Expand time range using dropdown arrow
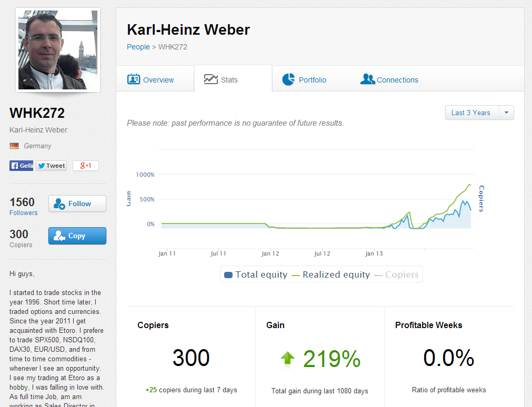The image size is (532, 407). click(506, 113)
